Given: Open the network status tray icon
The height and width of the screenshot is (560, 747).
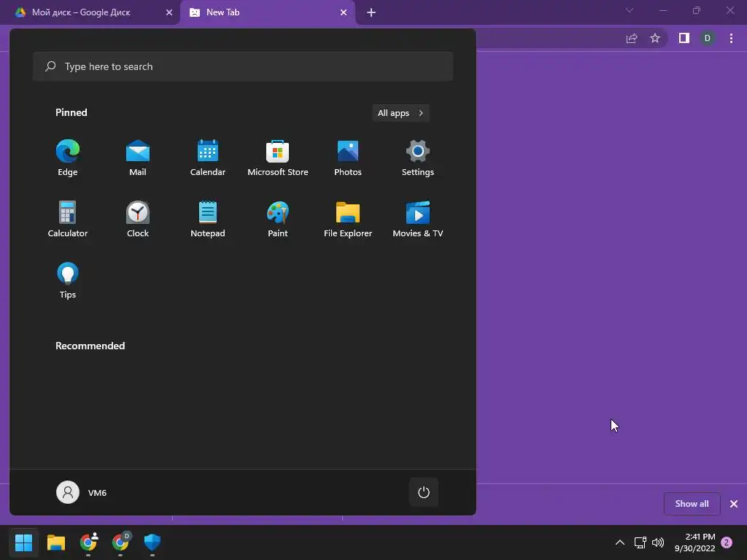Looking at the screenshot, I should pyautogui.click(x=640, y=542).
